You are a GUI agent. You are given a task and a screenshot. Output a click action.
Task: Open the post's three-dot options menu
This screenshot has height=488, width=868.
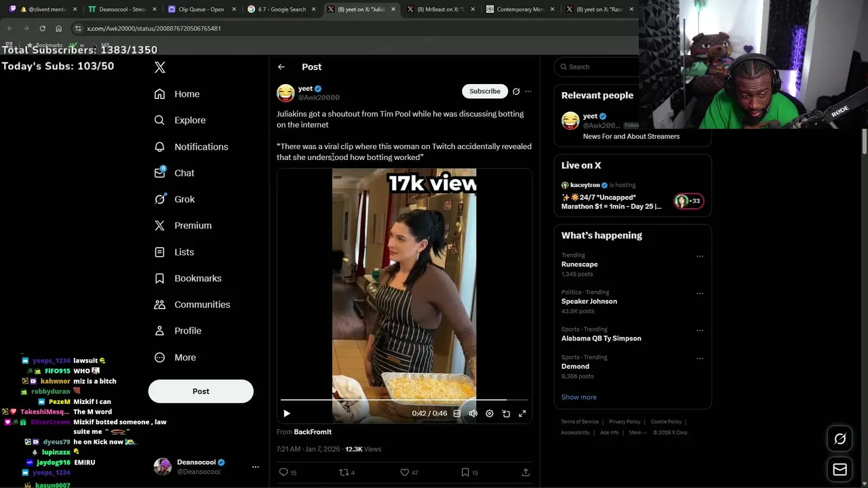pos(528,91)
